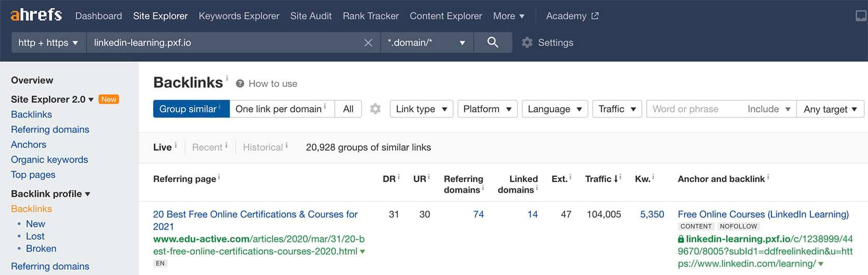Click the gear icon beside All button
The image size is (868, 275).
click(375, 109)
